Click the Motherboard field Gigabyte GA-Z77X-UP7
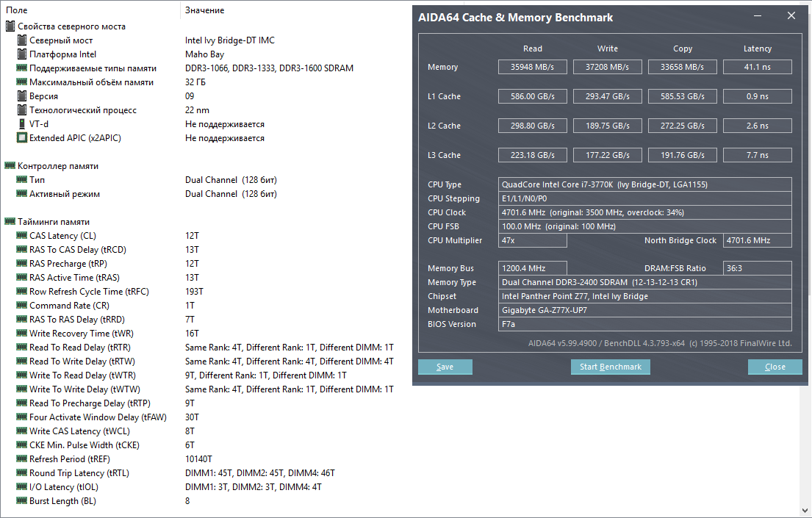This screenshot has height=518, width=812. click(x=644, y=310)
